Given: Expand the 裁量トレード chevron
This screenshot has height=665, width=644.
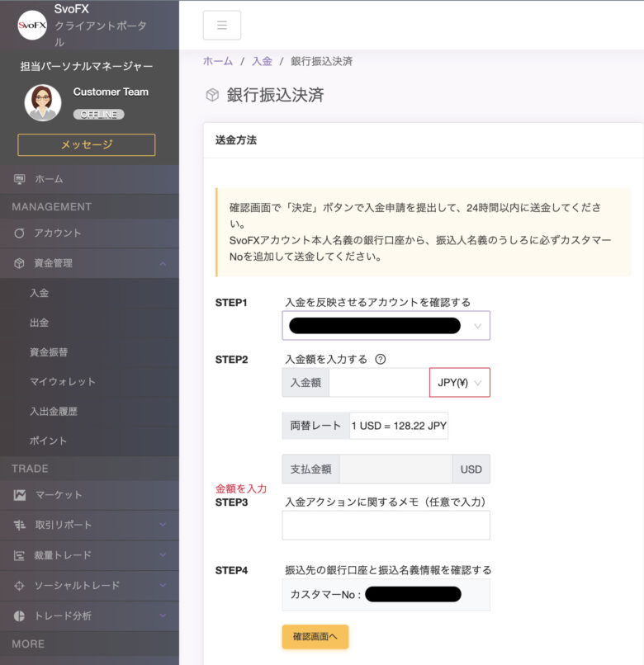Looking at the screenshot, I should click(x=163, y=555).
